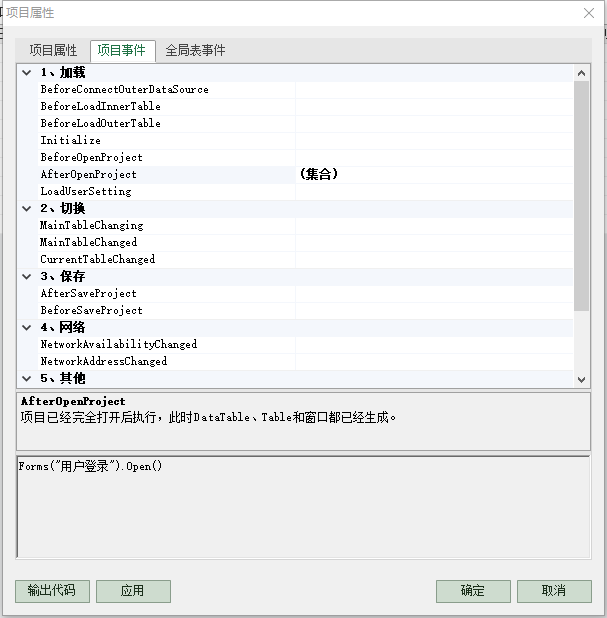Image resolution: width=607 pixels, height=618 pixels.
Task: Collapse the 2、切换 category
Action: (26, 208)
